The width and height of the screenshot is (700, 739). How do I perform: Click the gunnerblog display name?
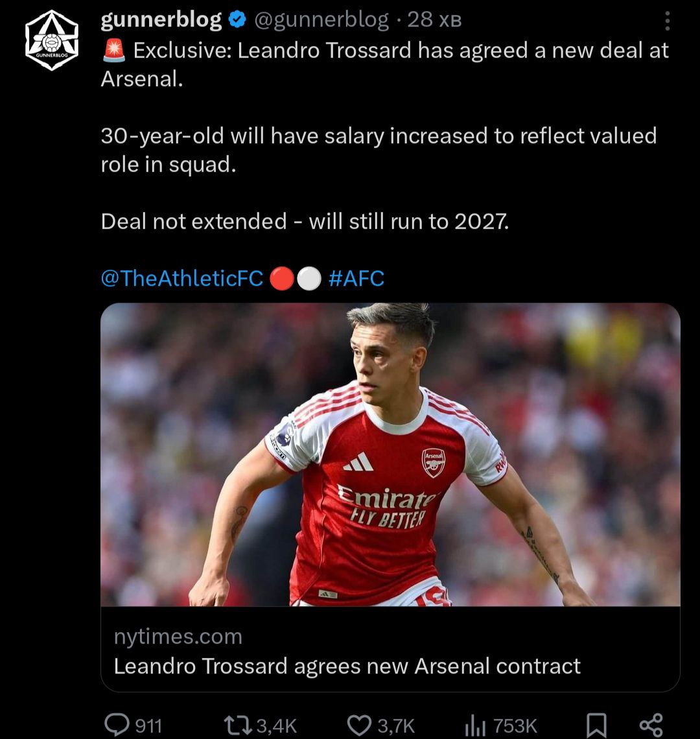point(161,20)
